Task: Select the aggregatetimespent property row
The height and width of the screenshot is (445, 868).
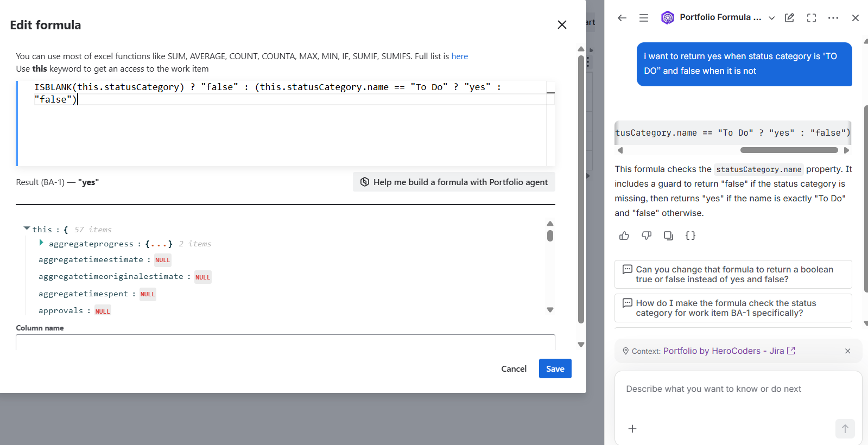Action: point(97,294)
